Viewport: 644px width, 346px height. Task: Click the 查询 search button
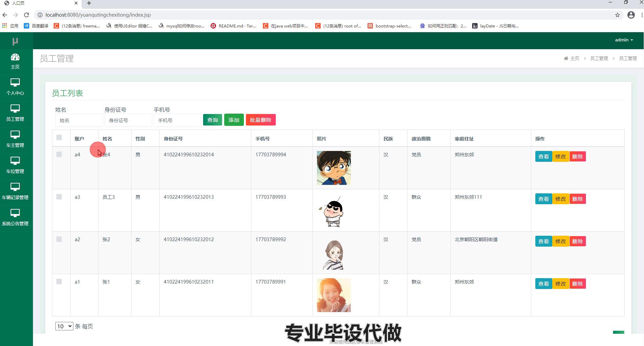[x=213, y=120]
